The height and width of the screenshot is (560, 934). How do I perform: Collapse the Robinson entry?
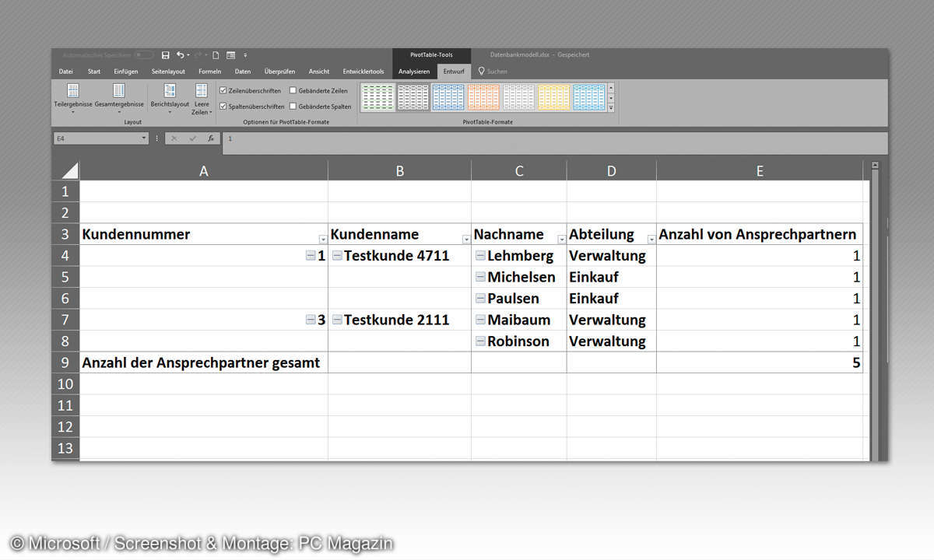click(x=480, y=341)
